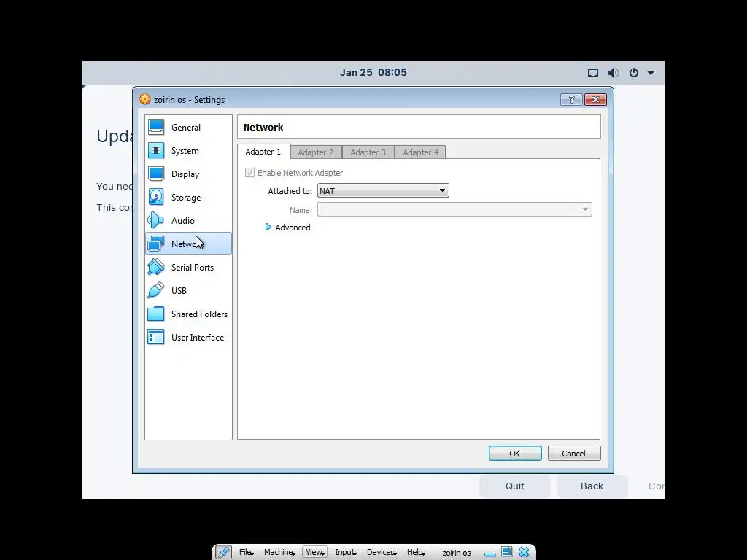Switch to the Adapter 1 tab
The width and height of the screenshot is (747, 560).
pos(263,152)
